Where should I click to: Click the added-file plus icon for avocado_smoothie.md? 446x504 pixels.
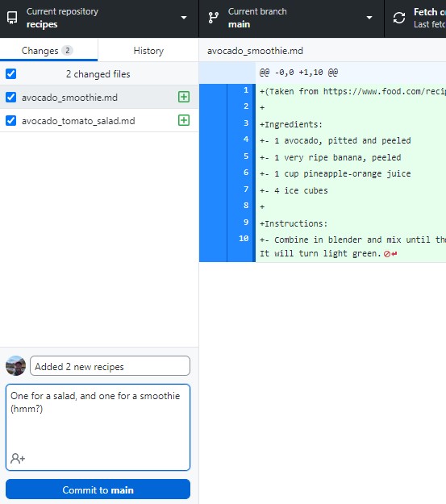tap(184, 97)
